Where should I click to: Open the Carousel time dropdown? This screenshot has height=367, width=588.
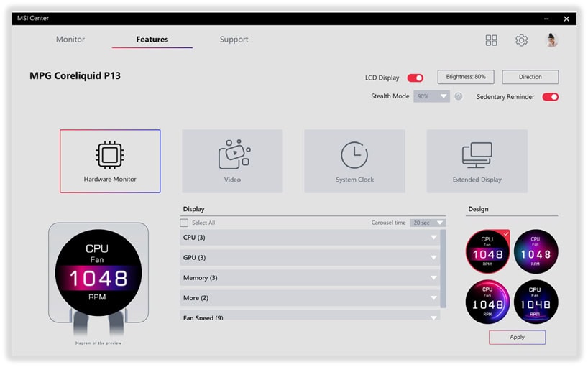pyautogui.click(x=428, y=223)
